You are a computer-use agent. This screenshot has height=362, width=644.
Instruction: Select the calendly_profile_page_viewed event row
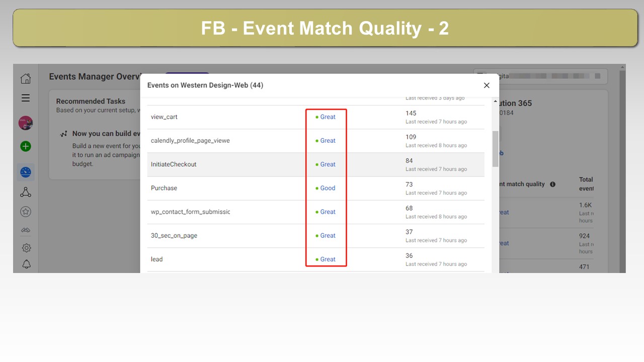click(316, 141)
